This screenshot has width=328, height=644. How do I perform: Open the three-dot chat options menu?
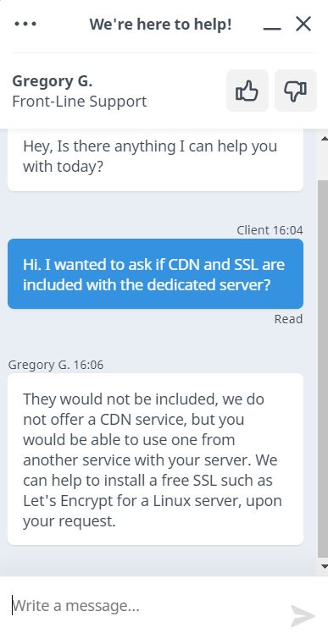tap(25, 25)
